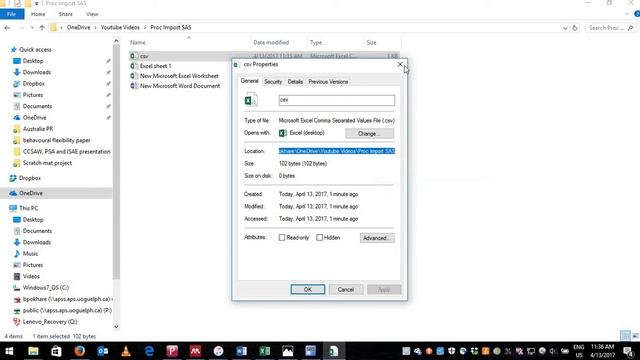Select the csv file in the file list
The height and width of the screenshot is (360, 640).
144,56
